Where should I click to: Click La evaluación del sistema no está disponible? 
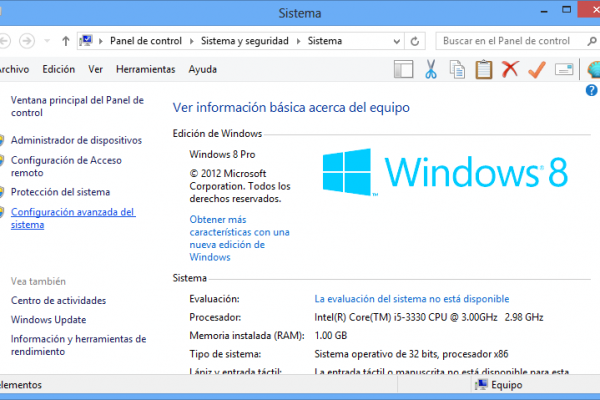point(412,299)
